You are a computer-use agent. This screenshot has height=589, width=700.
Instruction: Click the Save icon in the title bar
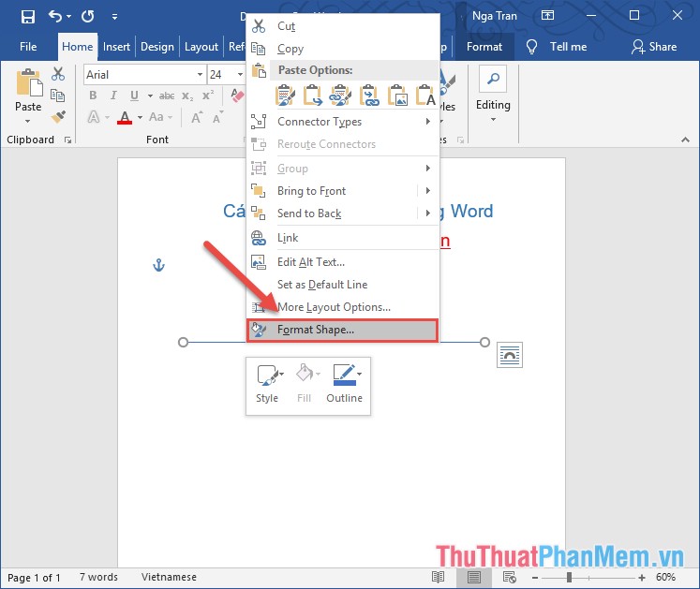pyautogui.click(x=28, y=17)
